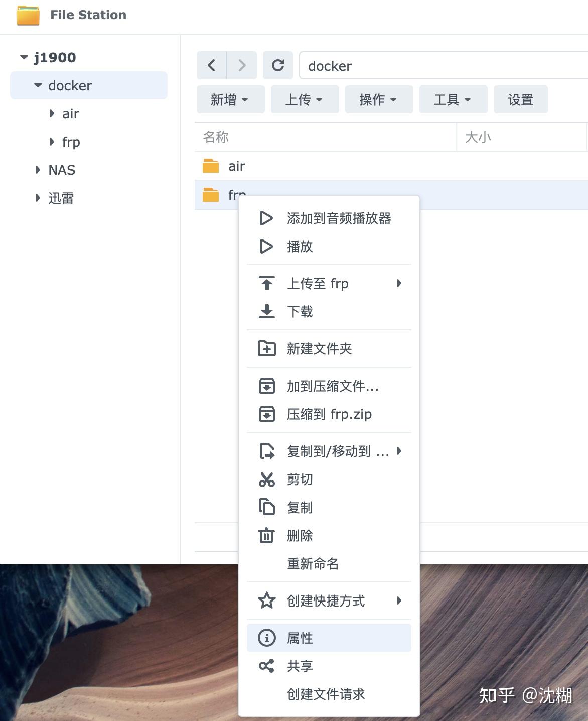The width and height of the screenshot is (588, 721).
Task: Click the download icon beside 下载
Action: [266, 312]
